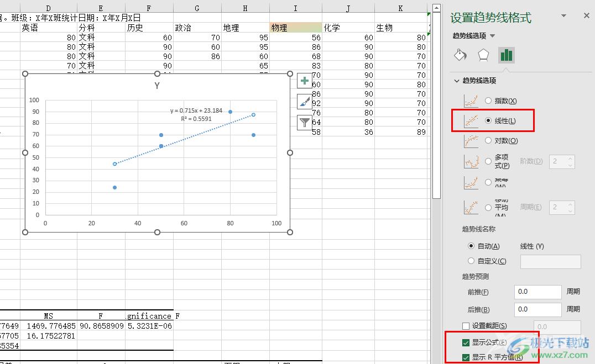Open the task pane options dropdown arrow
Image resolution: width=595 pixels, height=364 pixels.
click(563, 15)
